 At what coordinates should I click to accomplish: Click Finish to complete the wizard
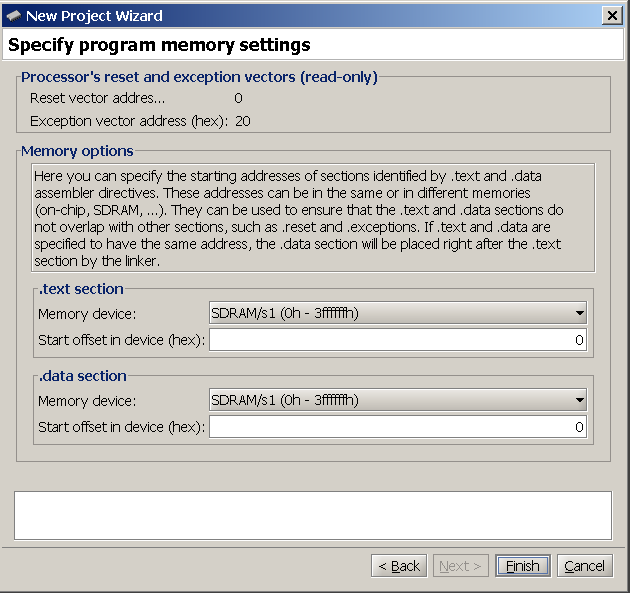pyautogui.click(x=522, y=566)
